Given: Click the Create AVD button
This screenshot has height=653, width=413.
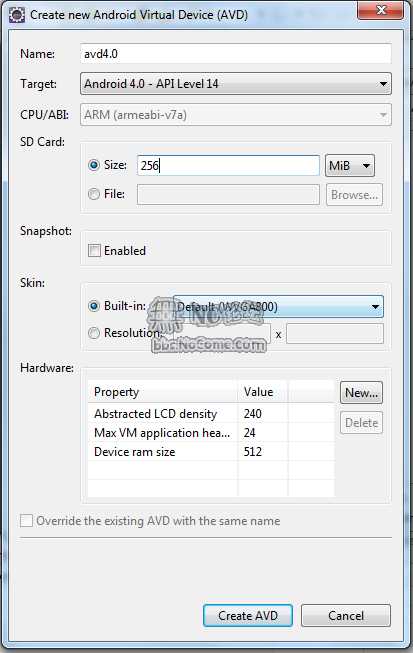Looking at the screenshot, I should (x=248, y=616).
